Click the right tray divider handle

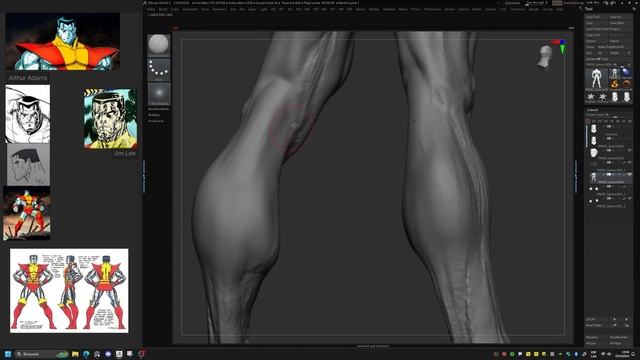[576, 176]
